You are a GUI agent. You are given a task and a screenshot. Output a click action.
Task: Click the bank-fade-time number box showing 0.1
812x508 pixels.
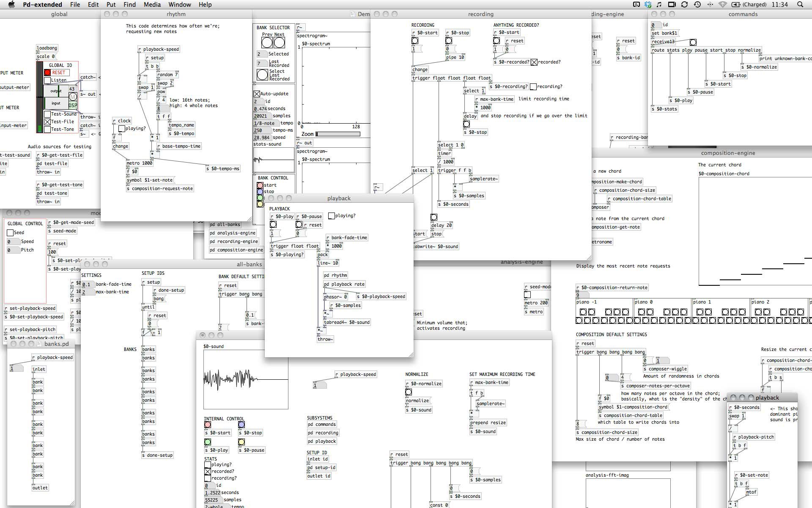[x=88, y=284]
